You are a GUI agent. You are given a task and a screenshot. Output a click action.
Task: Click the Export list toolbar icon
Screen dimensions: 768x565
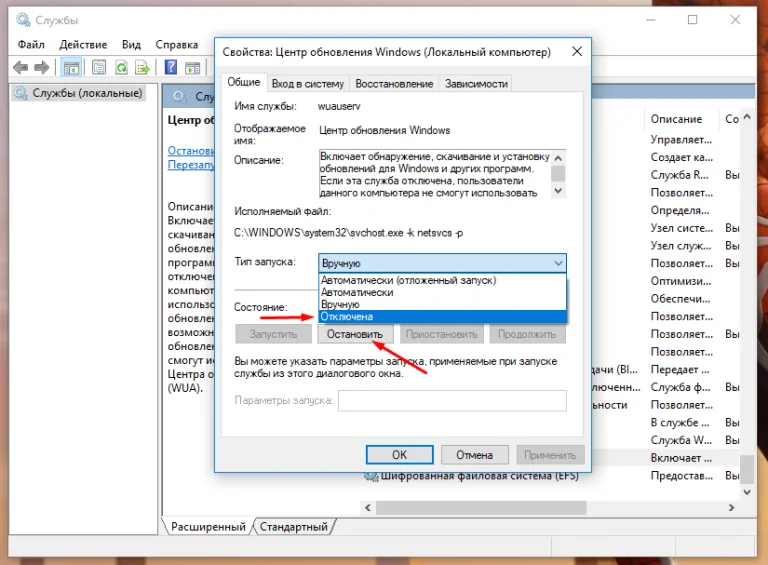pos(143,67)
